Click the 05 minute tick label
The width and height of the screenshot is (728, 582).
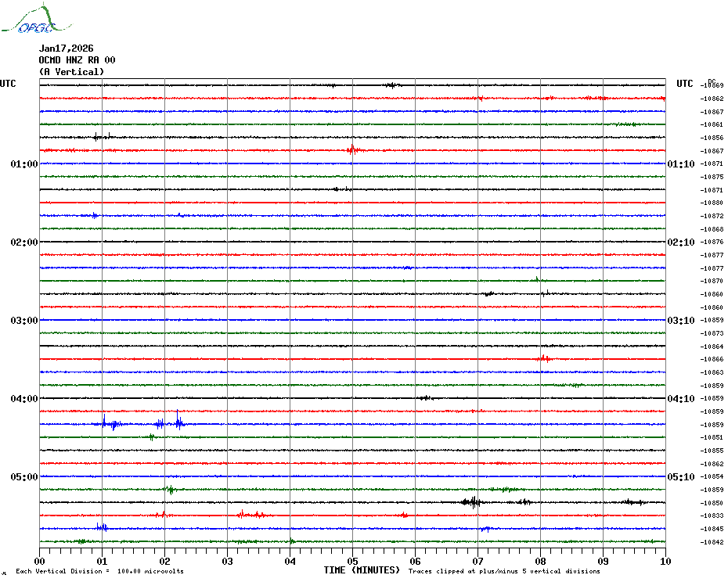pyautogui.click(x=352, y=561)
